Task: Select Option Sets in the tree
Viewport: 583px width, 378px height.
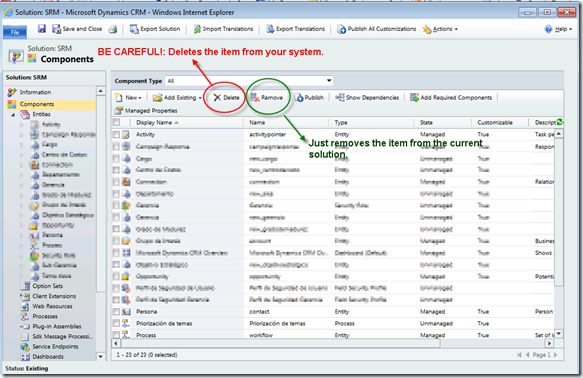Action: click(x=48, y=286)
